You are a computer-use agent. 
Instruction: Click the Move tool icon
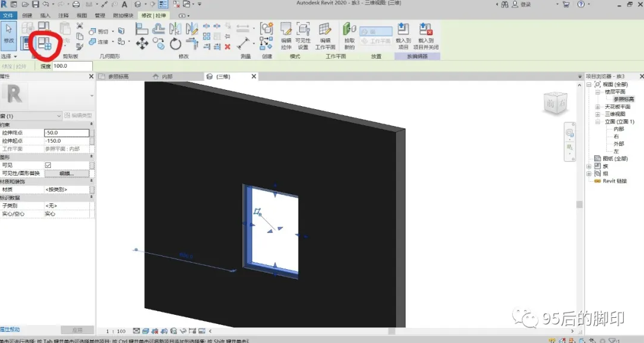pos(142,44)
